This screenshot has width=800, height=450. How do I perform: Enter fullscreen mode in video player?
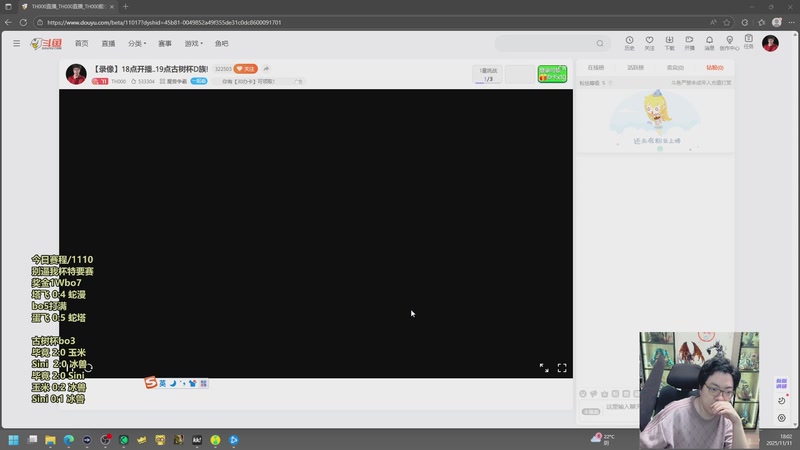pyautogui.click(x=562, y=368)
